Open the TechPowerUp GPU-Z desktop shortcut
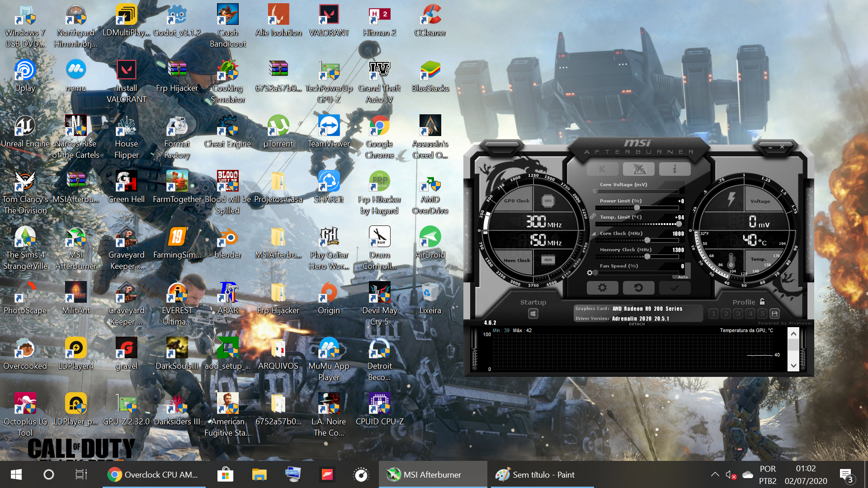 [x=329, y=82]
